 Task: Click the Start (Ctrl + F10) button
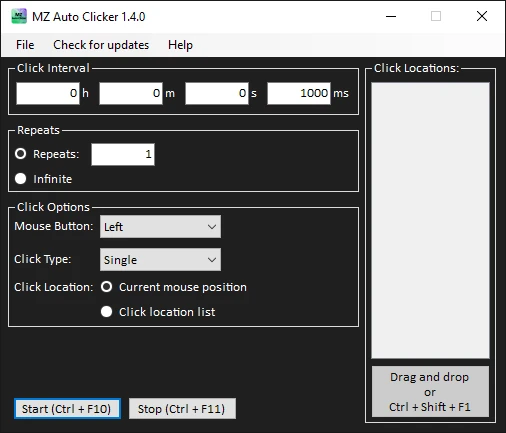[x=67, y=409]
